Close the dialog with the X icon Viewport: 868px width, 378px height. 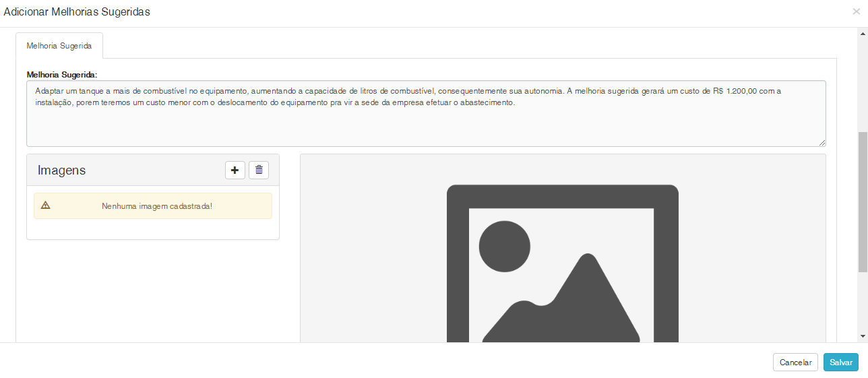coord(857,11)
